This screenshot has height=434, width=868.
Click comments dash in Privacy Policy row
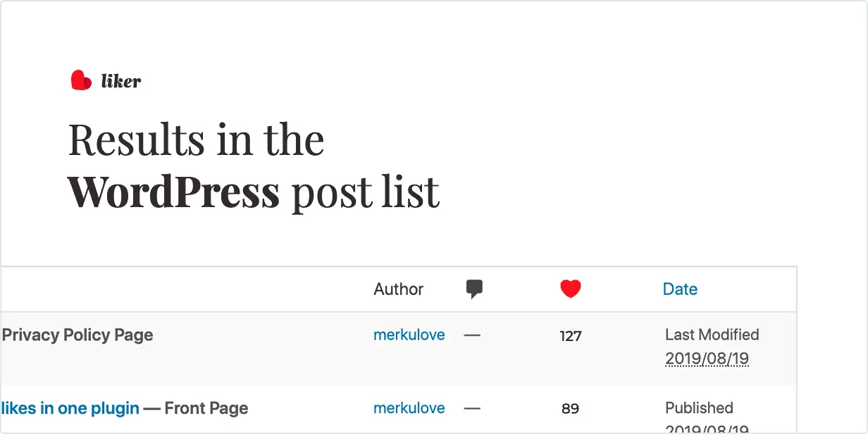[x=472, y=335]
